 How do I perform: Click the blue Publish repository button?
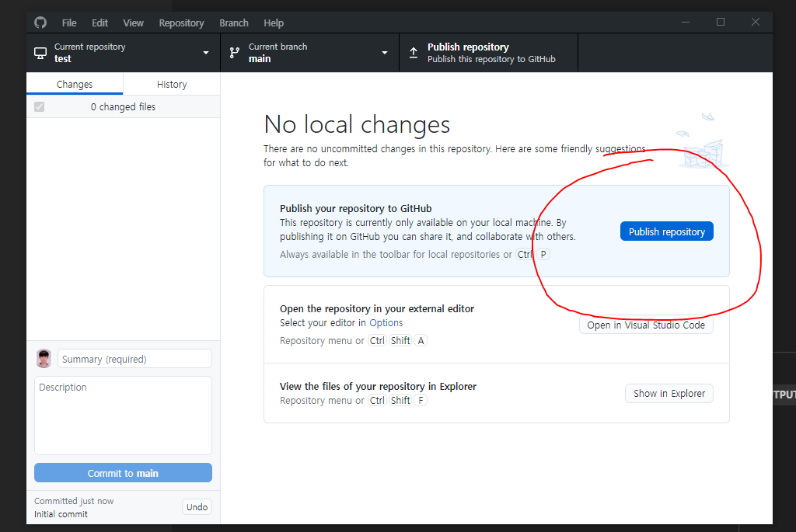click(666, 231)
